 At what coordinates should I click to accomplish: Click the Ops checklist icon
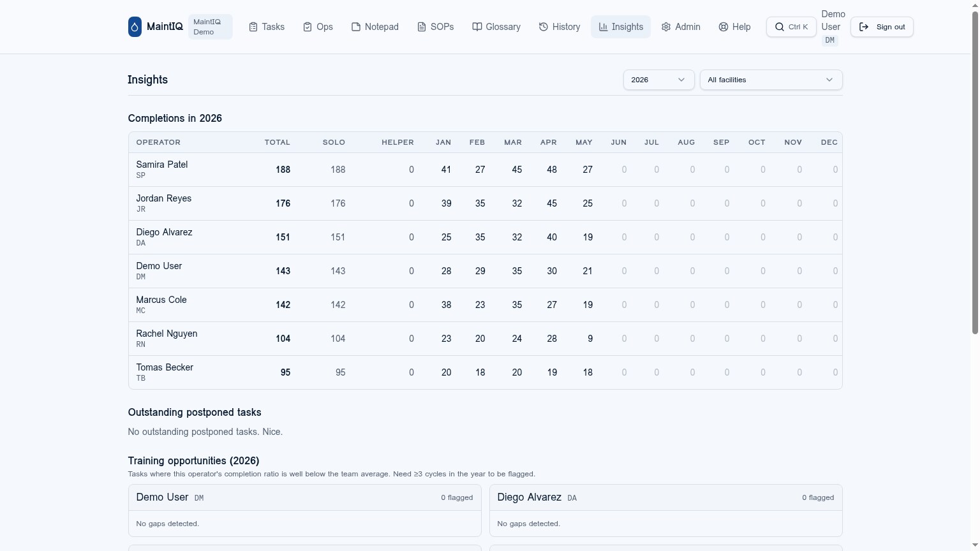coord(308,27)
